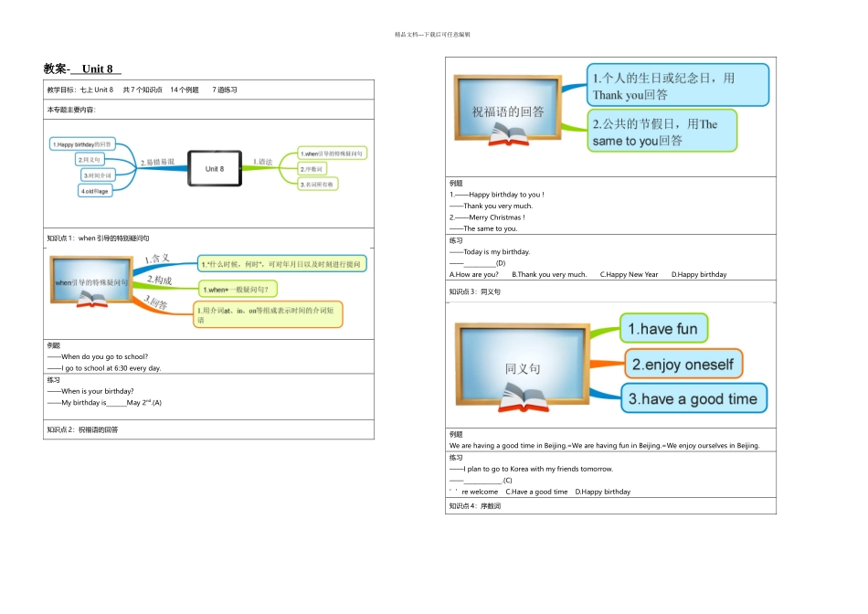Click the blackboard image labeled 同义句
Image resolution: width=868 pixels, height=614 pixels.
[522, 367]
